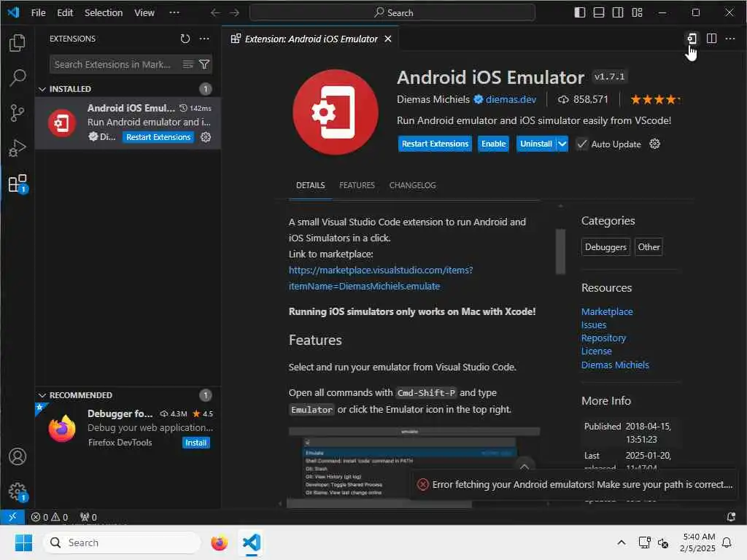Clear extensions search results icon

point(188,64)
